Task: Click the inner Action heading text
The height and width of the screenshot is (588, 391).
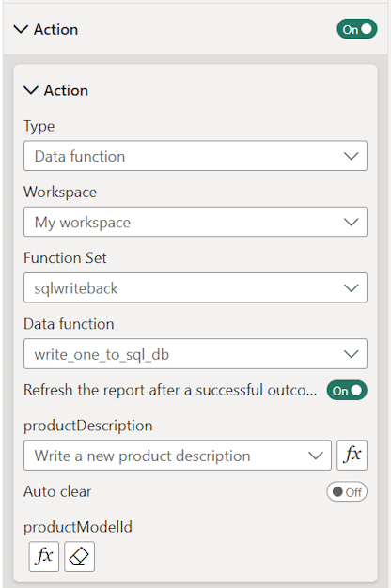Action: [x=66, y=90]
